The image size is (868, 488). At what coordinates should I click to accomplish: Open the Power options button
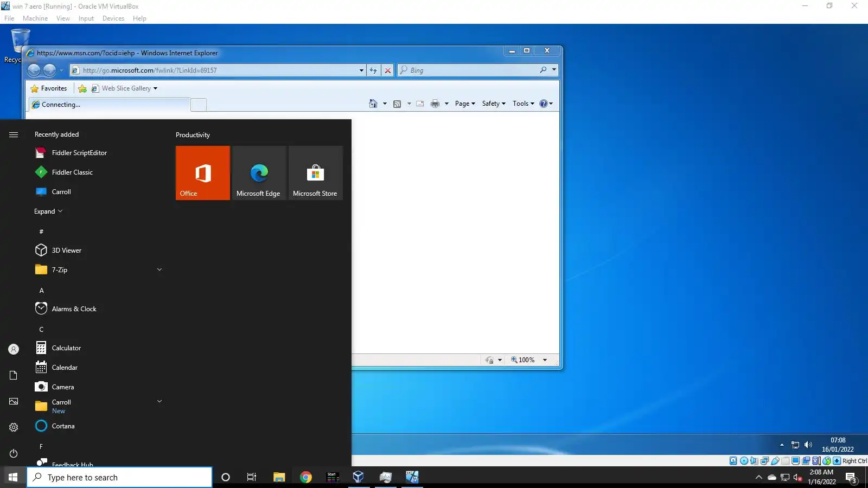point(14,453)
